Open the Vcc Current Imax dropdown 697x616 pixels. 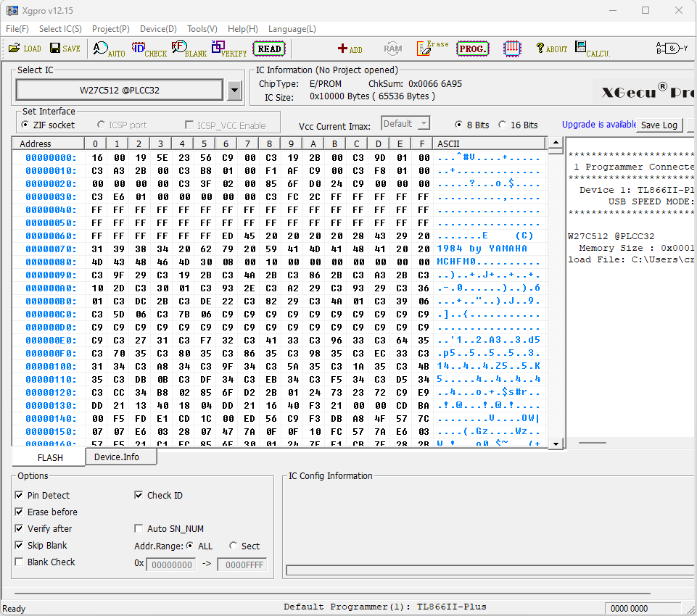click(x=424, y=124)
